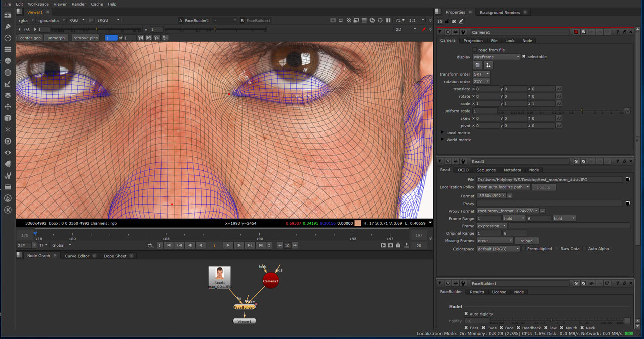This screenshot has width=644, height=339.
Task: Open the 3D nodes cube icon
Action: (x=8, y=118)
